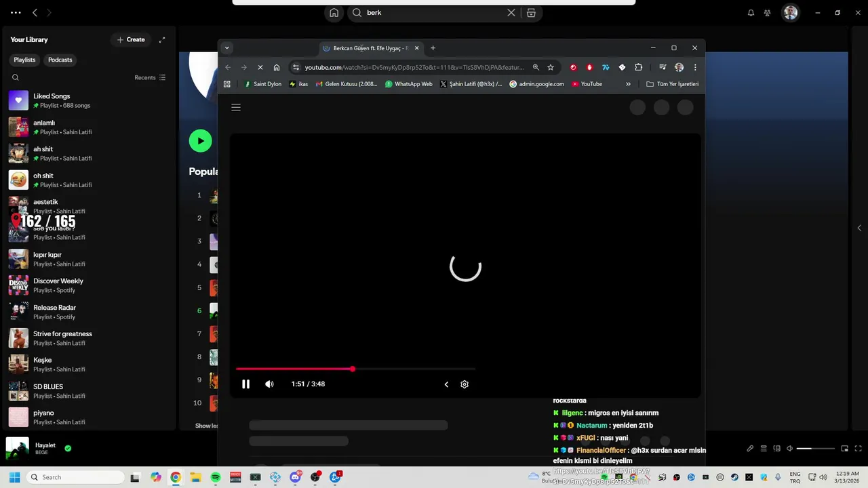Open the Discover Weekly playlist
Screen dimensions: 868x488
click(x=88, y=285)
